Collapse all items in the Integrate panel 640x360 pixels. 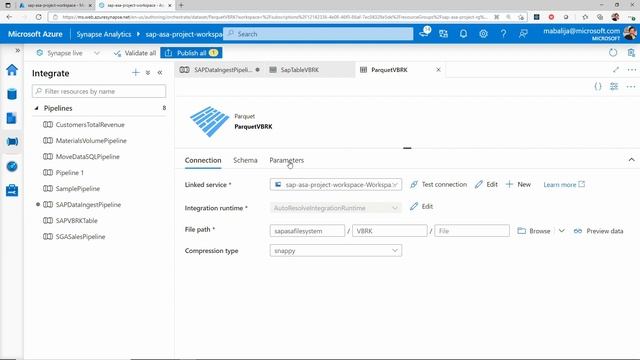tap(148, 73)
